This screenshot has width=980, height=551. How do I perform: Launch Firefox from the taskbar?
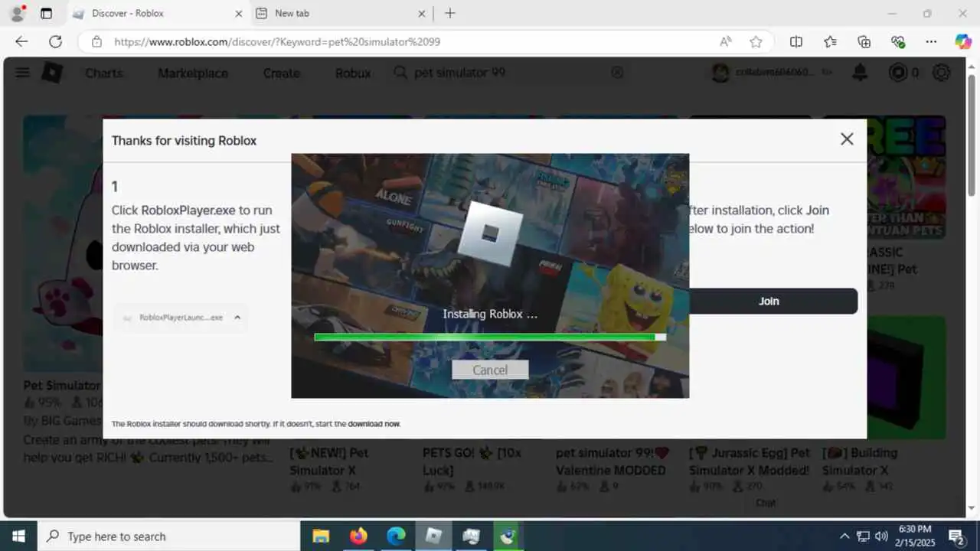[x=358, y=536]
